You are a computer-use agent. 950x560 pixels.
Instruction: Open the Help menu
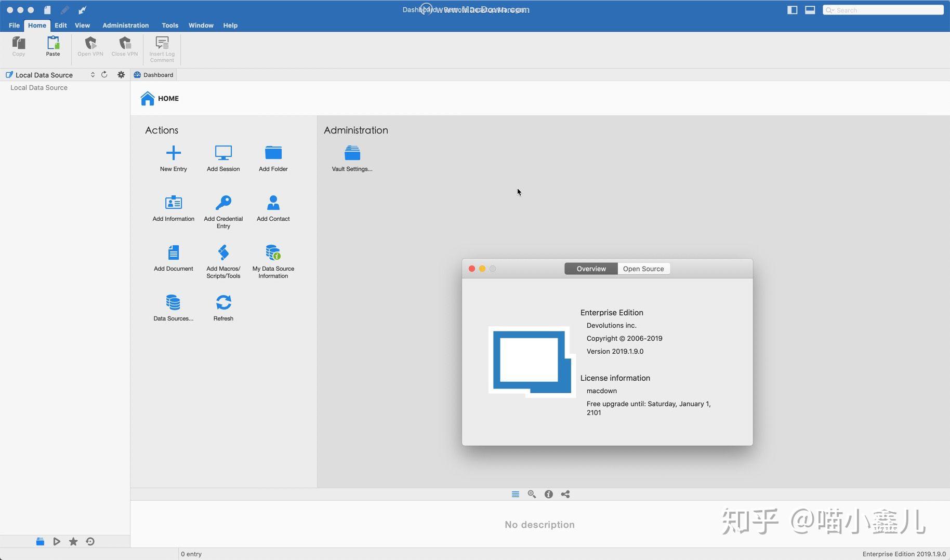230,25
